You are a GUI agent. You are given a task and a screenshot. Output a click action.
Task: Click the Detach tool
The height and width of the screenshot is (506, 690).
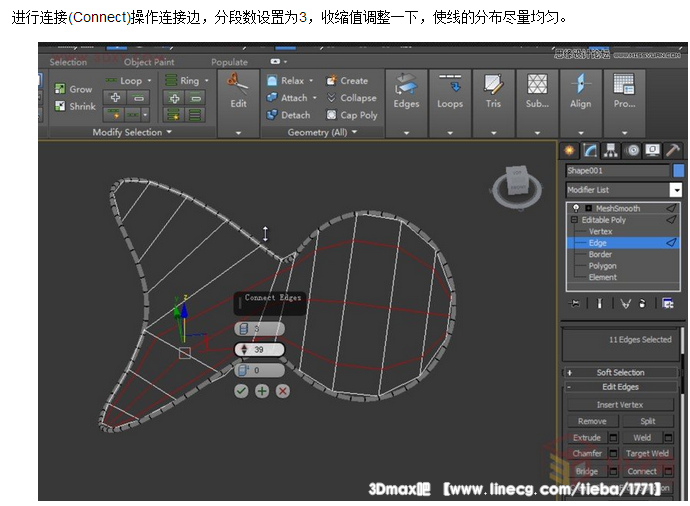coord(288,115)
